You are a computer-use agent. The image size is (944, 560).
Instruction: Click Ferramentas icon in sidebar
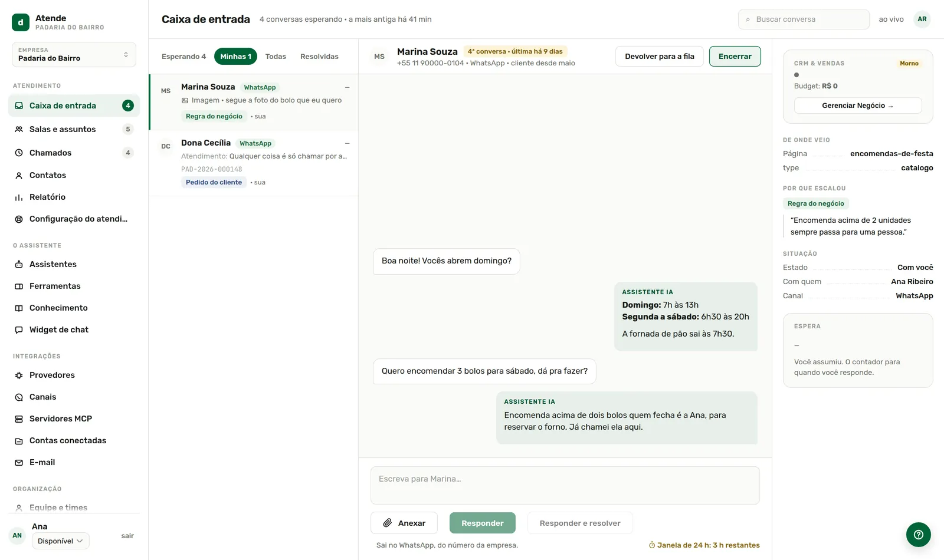19,286
